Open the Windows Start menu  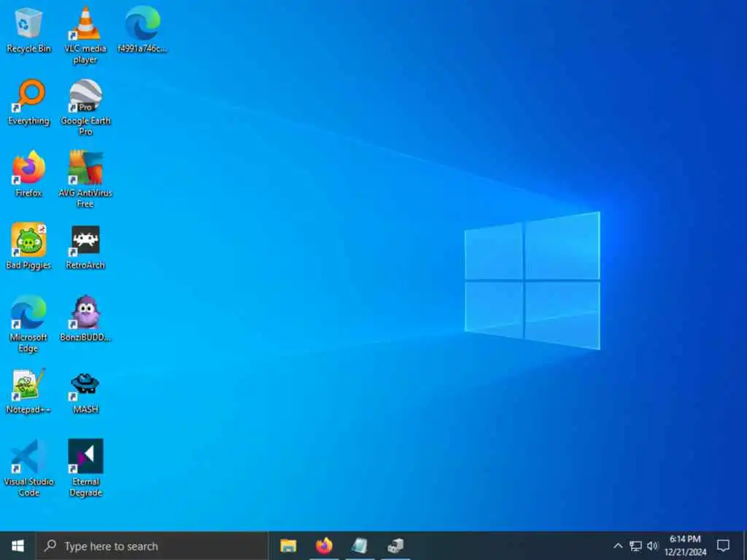click(18, 545)
